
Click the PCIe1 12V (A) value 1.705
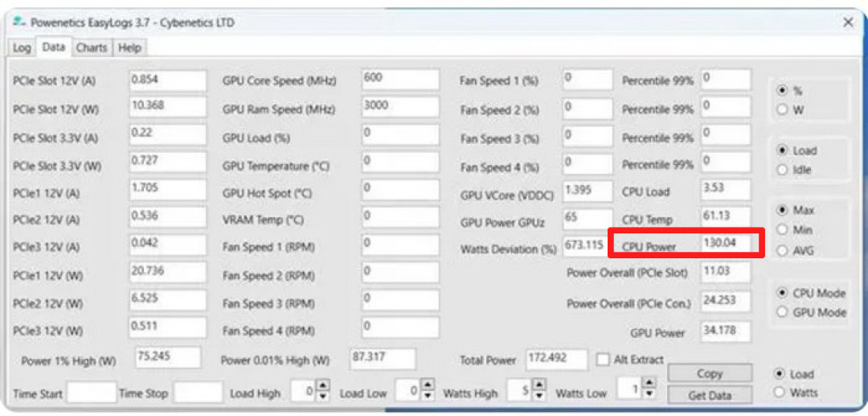(x=168, y=189)
